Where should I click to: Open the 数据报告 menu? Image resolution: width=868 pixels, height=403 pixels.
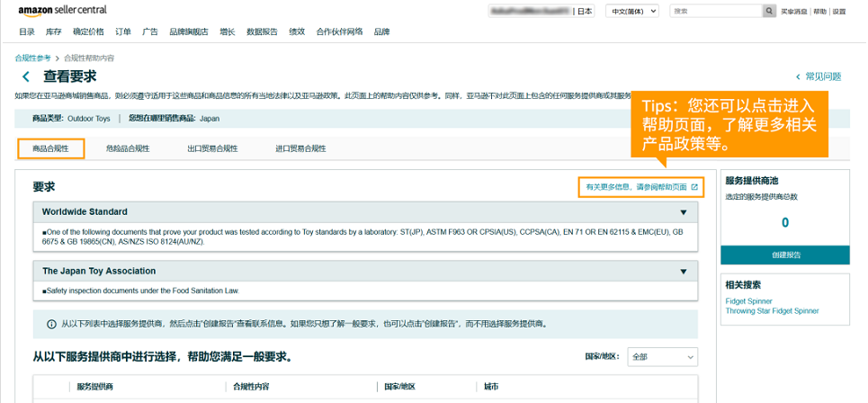tap(262, 31)
